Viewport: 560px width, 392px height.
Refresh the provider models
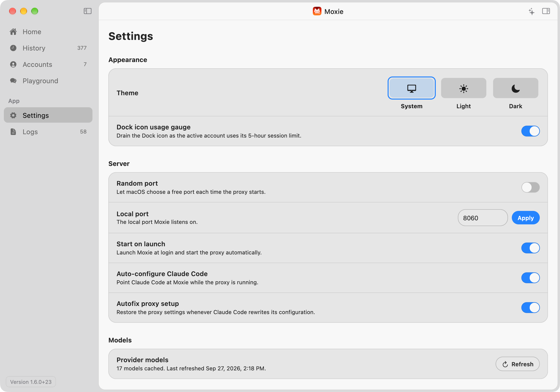click(517, 364)
